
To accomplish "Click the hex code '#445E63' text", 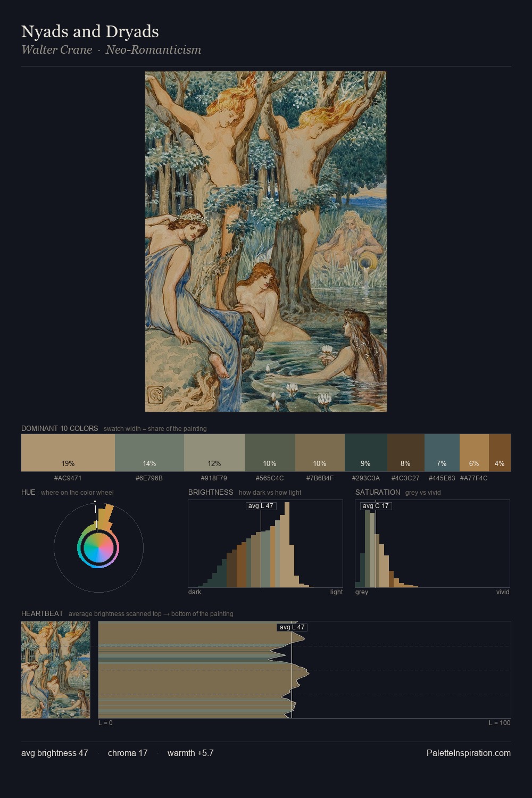I will pos(442,478).
